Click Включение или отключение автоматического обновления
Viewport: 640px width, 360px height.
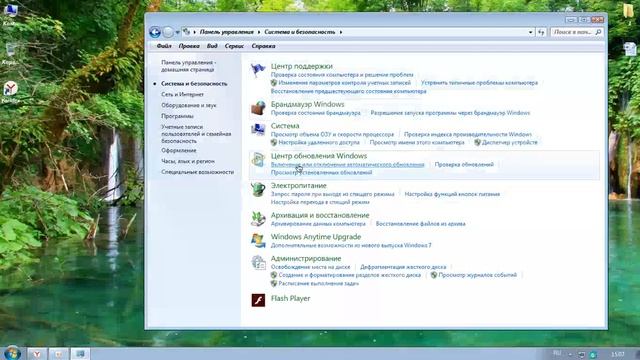(347, 164)
